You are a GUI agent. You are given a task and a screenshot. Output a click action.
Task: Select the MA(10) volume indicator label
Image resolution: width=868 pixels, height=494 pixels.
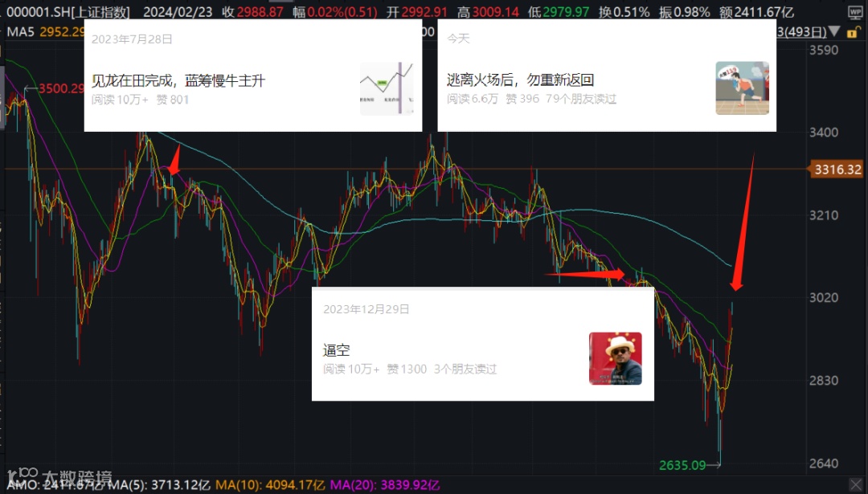click(x=270, y=486)
